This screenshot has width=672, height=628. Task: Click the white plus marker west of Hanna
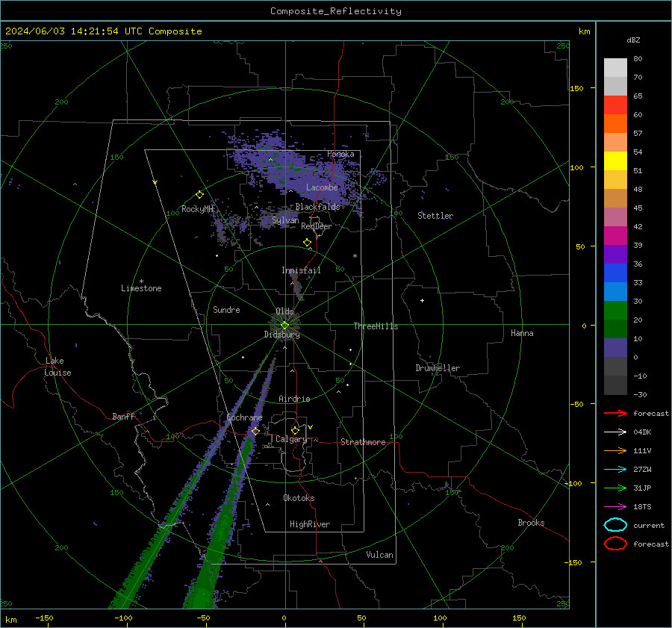click(422, 300)
